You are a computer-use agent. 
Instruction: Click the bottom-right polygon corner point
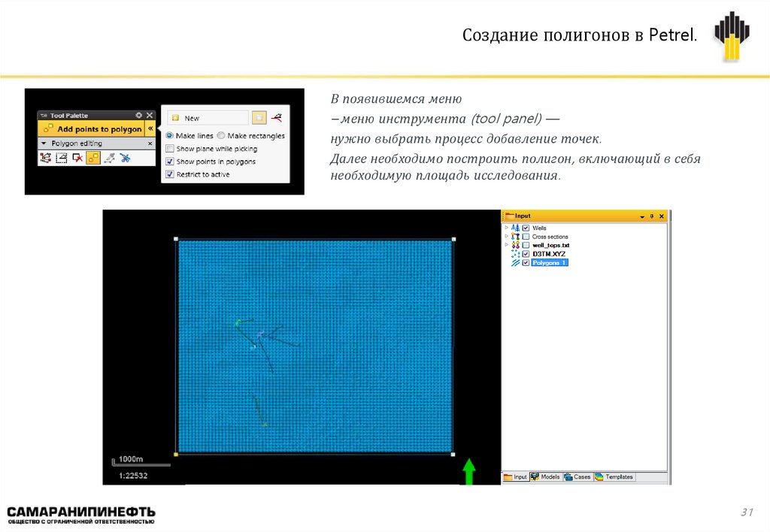pos(453,455)
